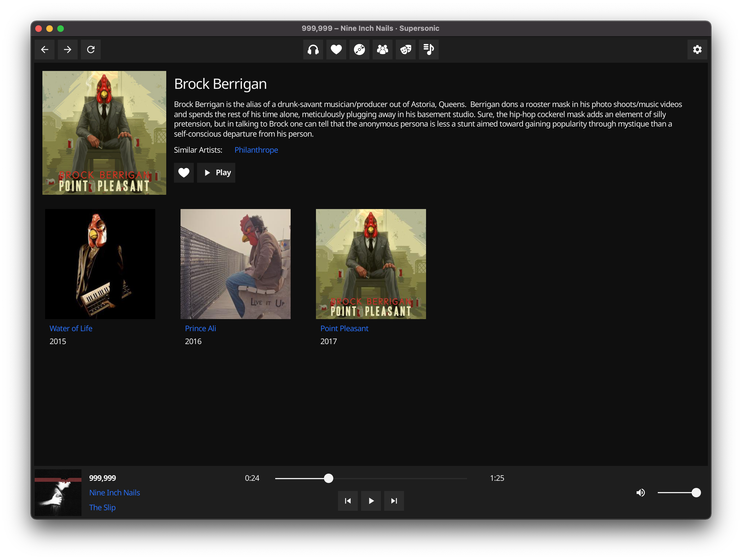Viewport: 742px width, 560px height.
Task: Resume playback with the play button
Action: click(x=371, y=501)
